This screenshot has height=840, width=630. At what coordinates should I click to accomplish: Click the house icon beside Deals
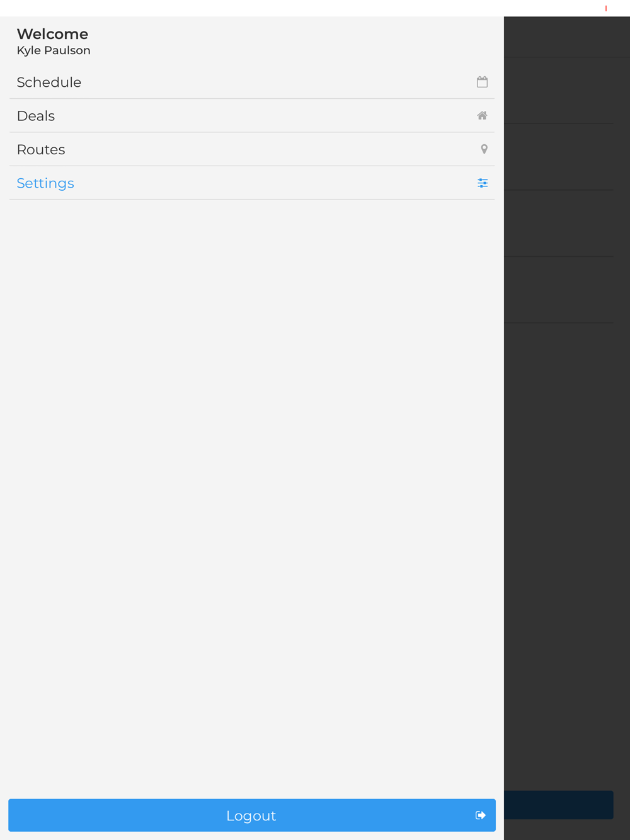(482, 116)
